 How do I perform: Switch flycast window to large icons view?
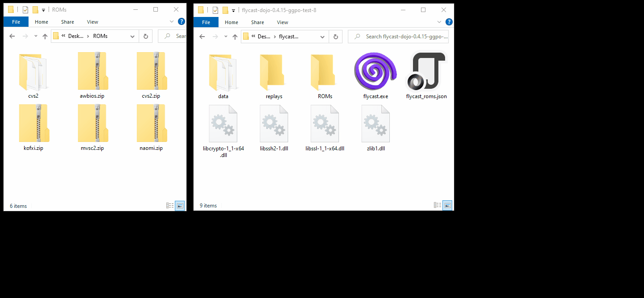(x=447, y=206)
